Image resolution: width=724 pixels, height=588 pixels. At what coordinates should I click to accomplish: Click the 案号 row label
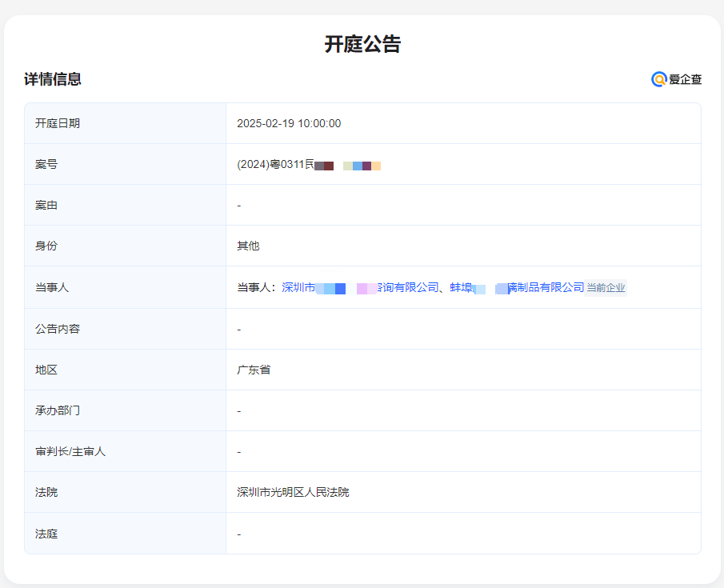(x=46, y=164)
